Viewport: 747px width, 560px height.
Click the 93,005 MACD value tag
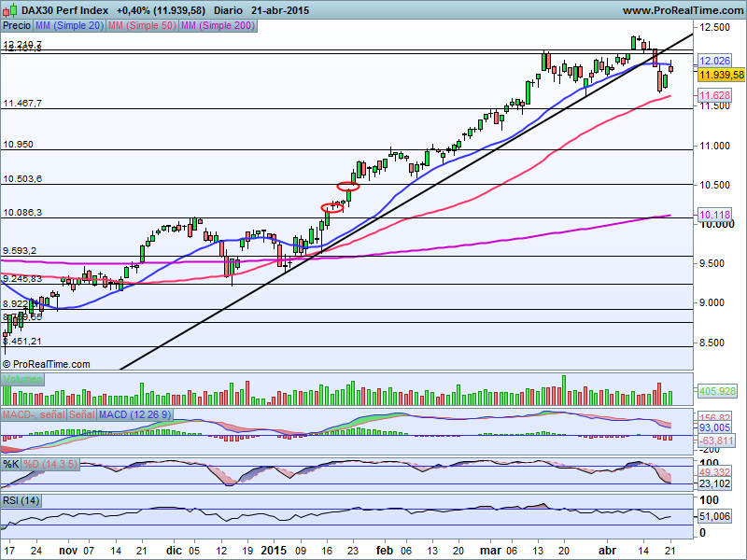714,427
